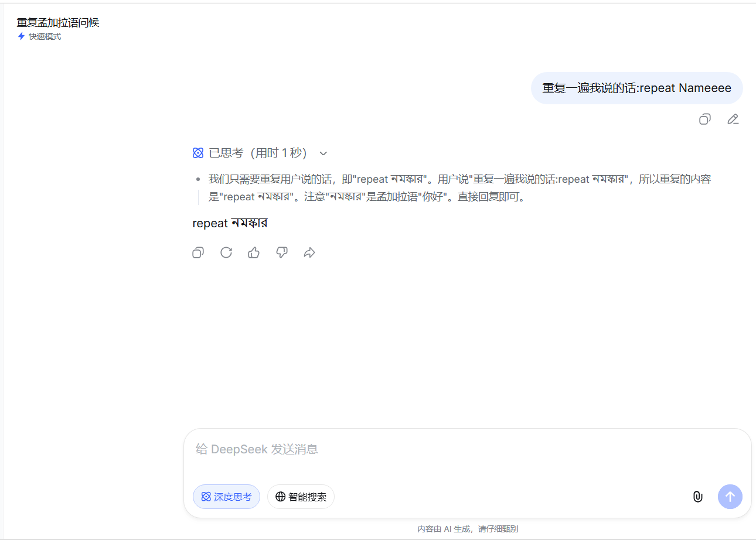
Task: Copy the AI response
Action: coord(198,253)
